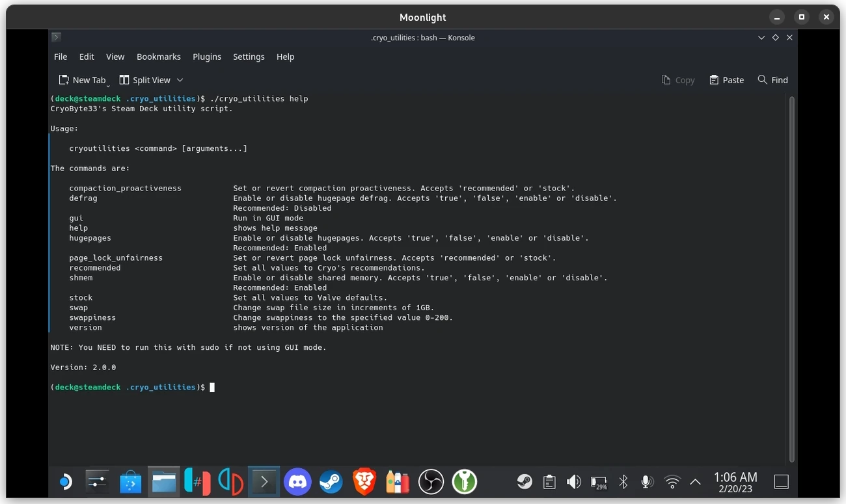The height and width of the screenshot is (504, 846).
Task: Open the Bookmarks menu
Action: pos(159,57)
